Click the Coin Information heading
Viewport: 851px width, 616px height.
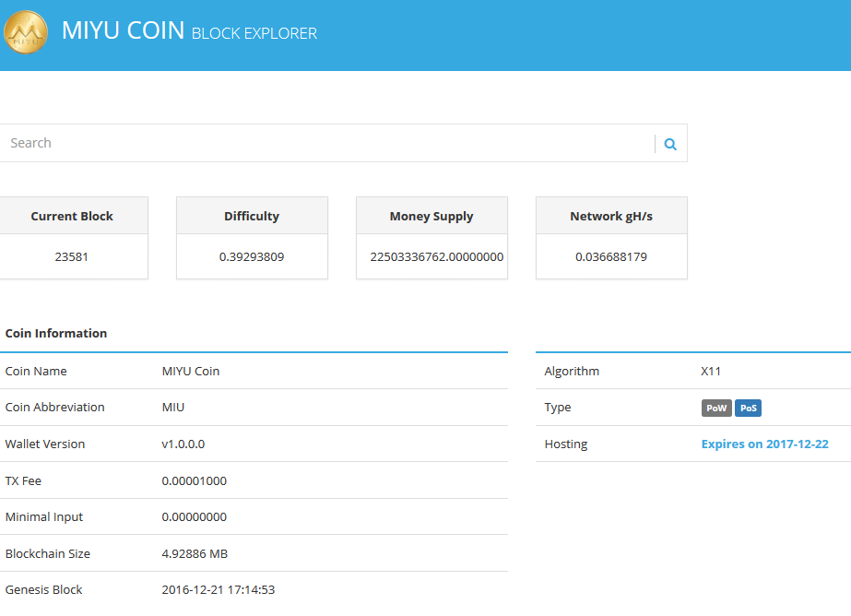pos(56,333)
